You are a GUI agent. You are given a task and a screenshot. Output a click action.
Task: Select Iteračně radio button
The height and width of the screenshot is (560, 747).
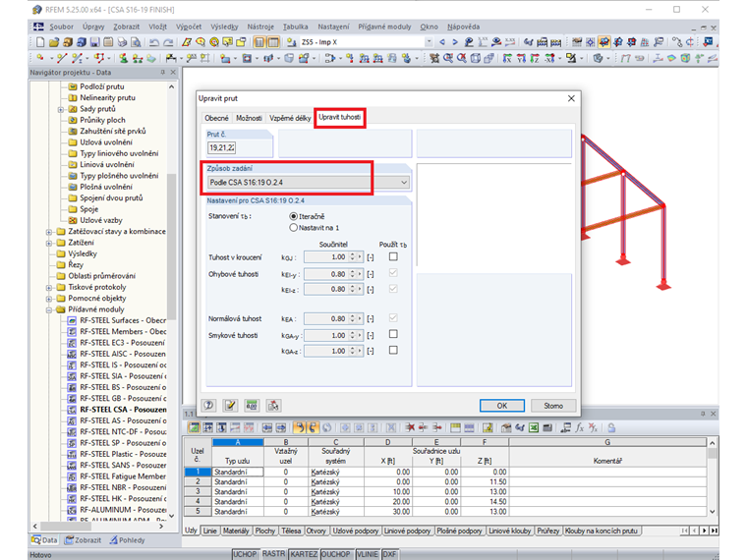point(294,216)
